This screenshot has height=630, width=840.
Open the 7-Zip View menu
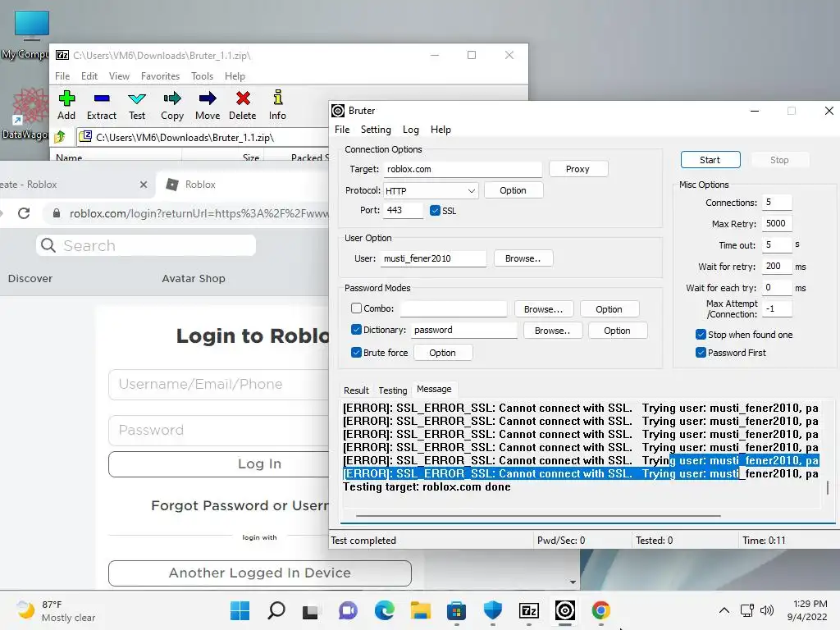tap(119, 76)
